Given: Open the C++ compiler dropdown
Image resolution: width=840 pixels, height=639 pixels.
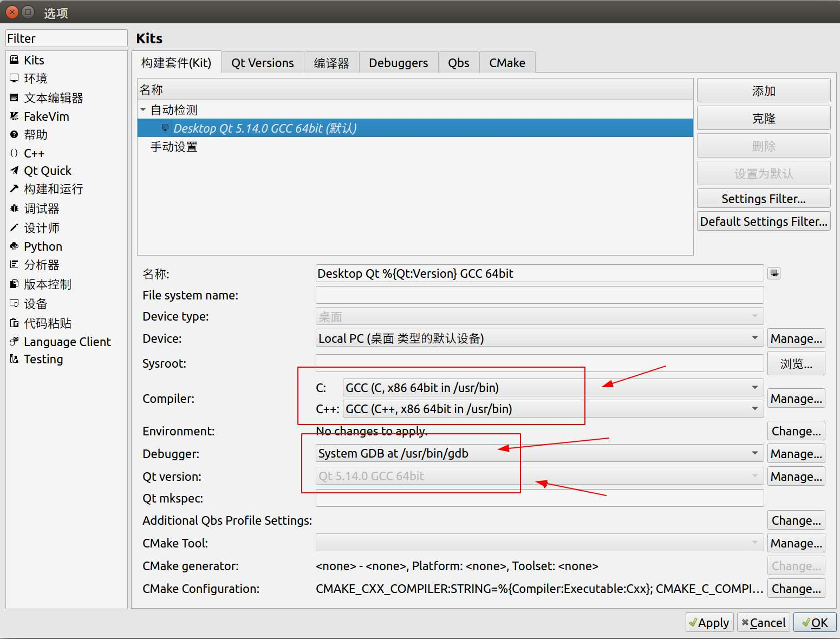Looking at the screenshot, I should coord(553,409).
